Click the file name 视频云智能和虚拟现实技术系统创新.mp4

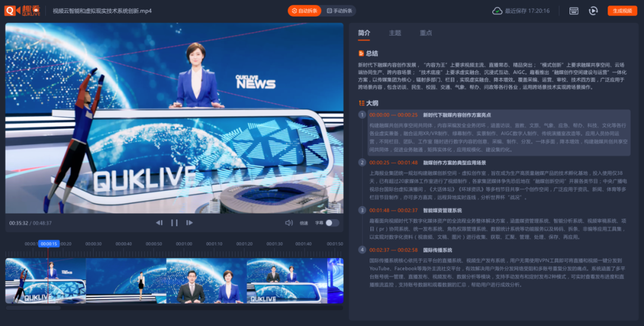[103, 11]
